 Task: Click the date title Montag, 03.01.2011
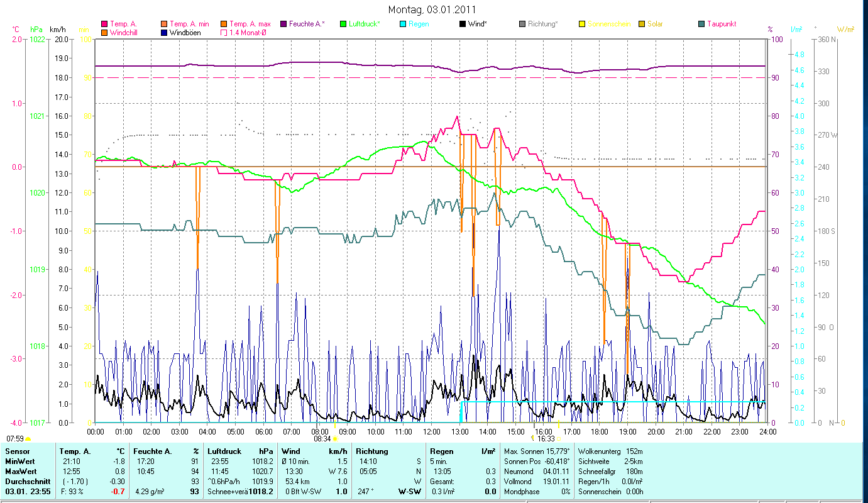click(x=432, y=9)
